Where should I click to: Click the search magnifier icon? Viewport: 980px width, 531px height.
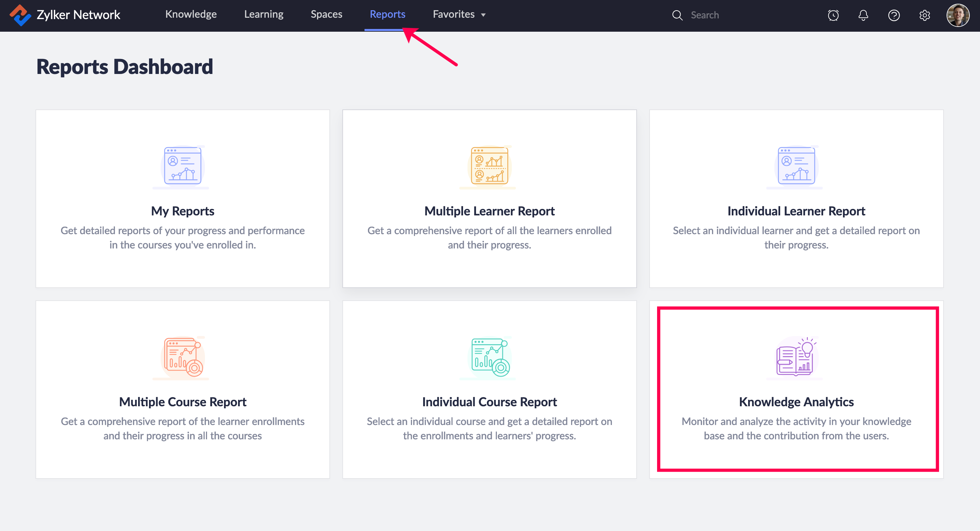pos(677,15)
